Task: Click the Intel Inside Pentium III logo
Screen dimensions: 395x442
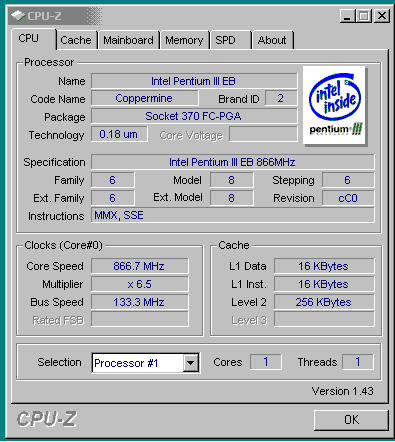Action: (x=334, y=105)
